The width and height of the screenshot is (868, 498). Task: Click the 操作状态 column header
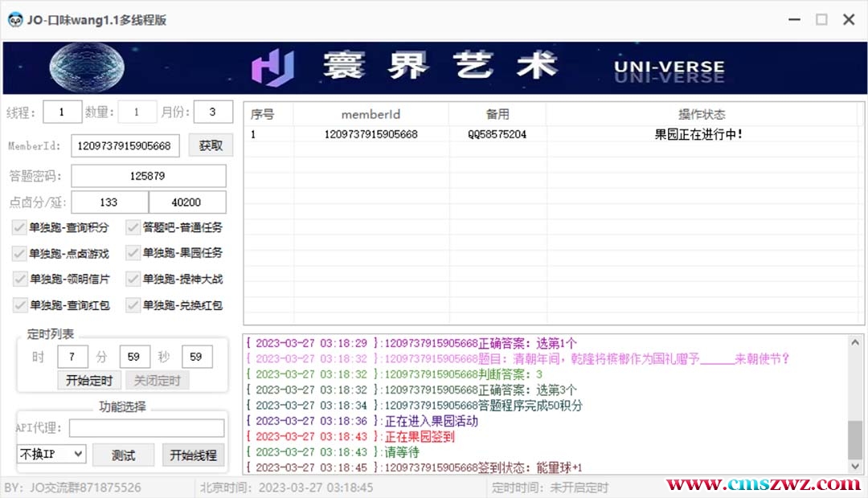click(701, 114)
